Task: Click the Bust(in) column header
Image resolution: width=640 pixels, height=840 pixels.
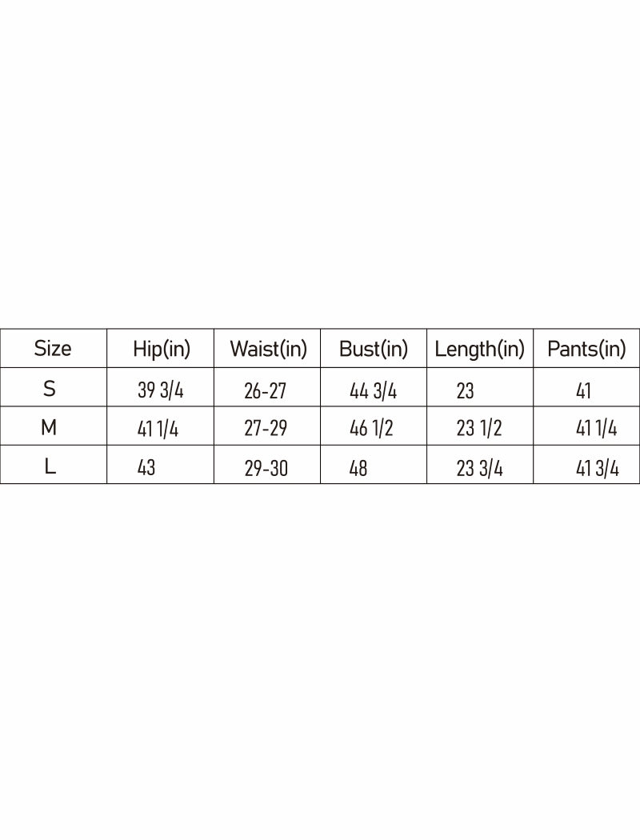Action: point(374,349)
